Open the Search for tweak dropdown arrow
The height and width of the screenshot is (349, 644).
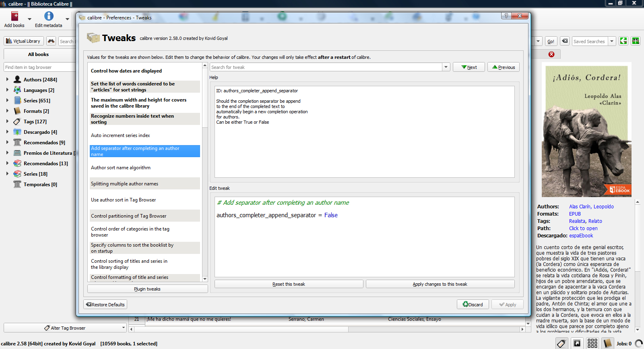tap(446, 67)
